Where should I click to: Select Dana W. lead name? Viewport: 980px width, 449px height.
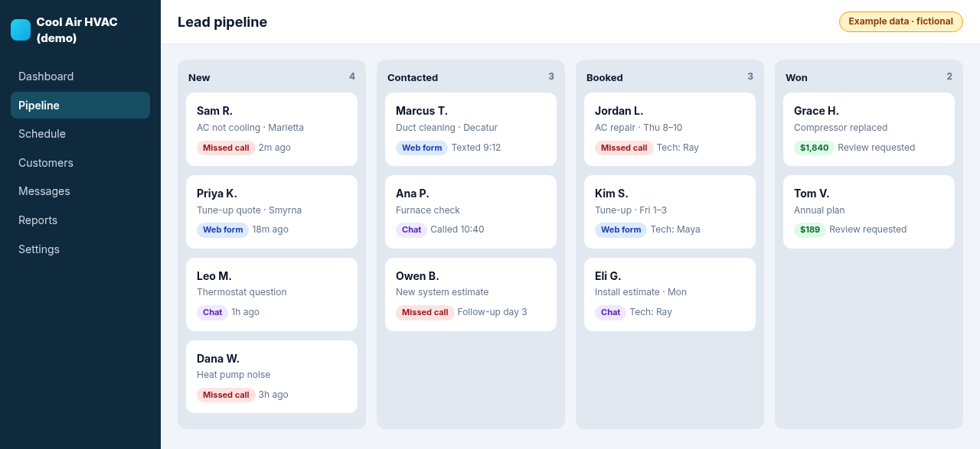tap(218, 358)
